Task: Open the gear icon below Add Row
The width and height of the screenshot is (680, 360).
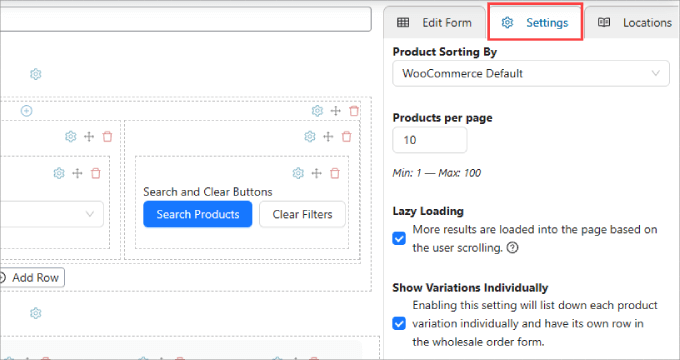Action: (36, 313)
